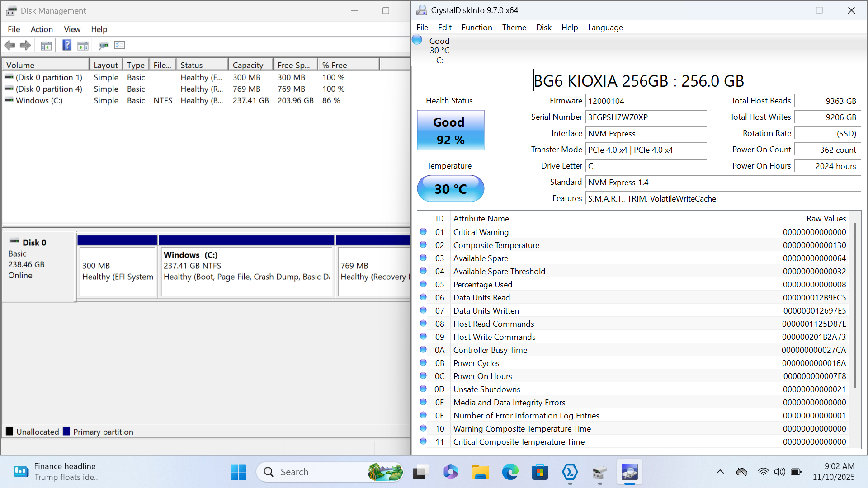This screenshot has height=488, width=868.
Task: Click the Rescan Disks magnifier icon
Action: pos(104,45)
